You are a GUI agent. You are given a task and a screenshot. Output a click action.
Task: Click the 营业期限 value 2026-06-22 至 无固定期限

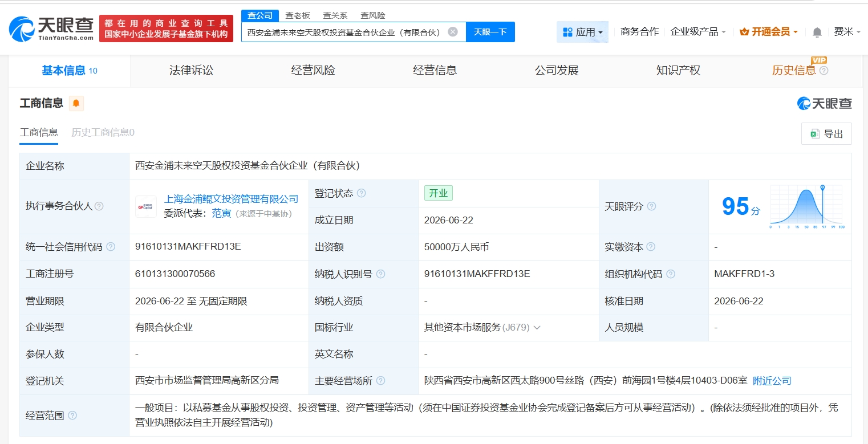click(x=191, y=301)
